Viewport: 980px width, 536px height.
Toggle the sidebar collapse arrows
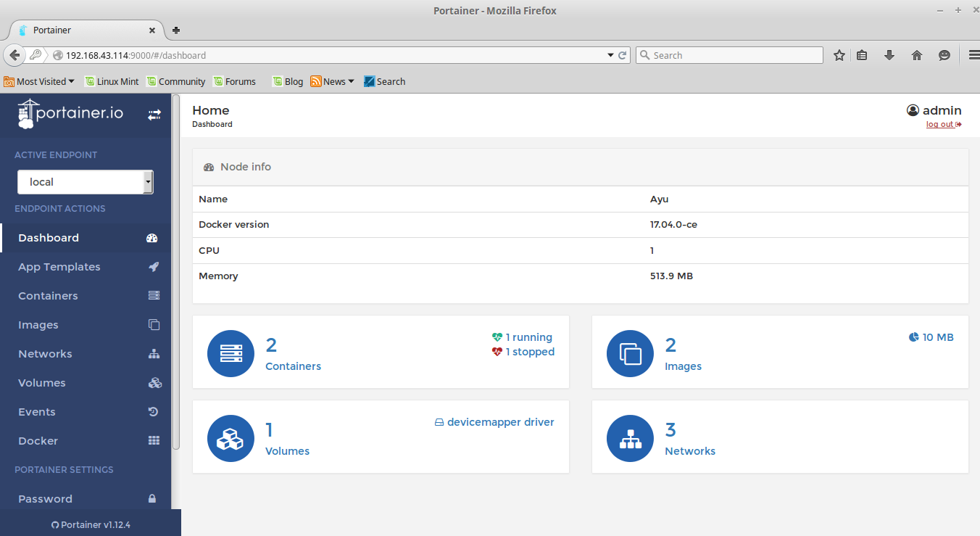coord(154,114)
